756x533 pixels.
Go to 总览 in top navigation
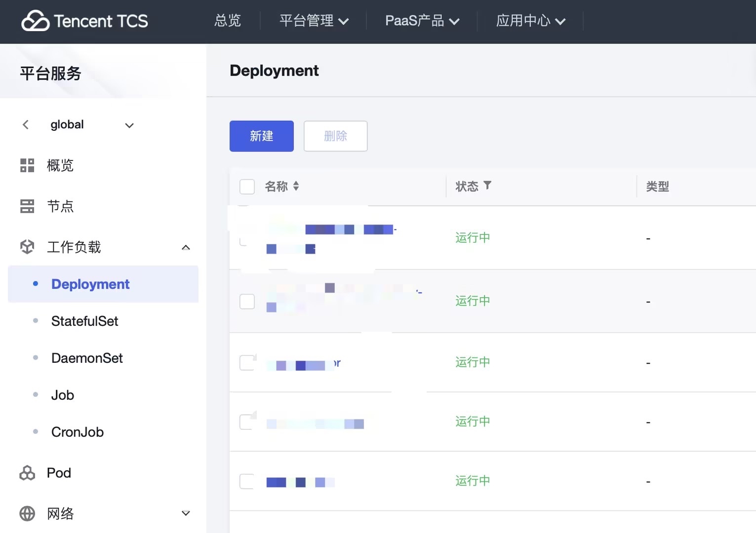(x=228, y=21)
